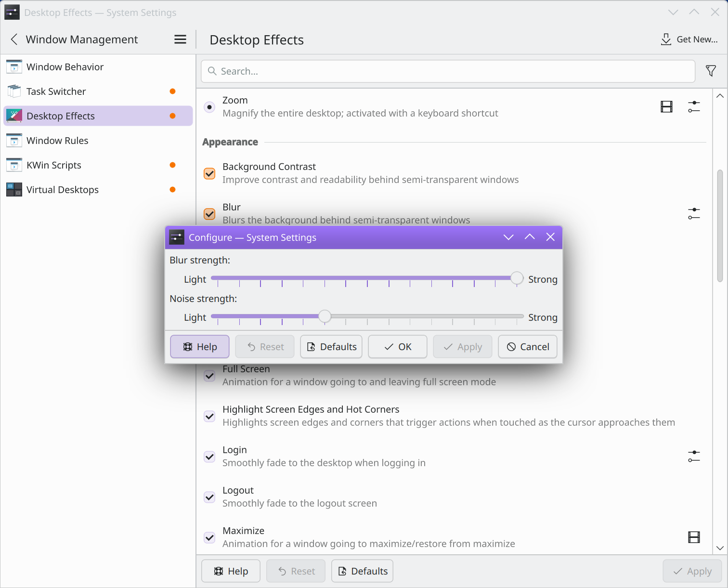The height and width of the screenshot is (588, 728).
Task: Cancel the Configure dialog
Action: pyautogui.click(x=528, y=347)
